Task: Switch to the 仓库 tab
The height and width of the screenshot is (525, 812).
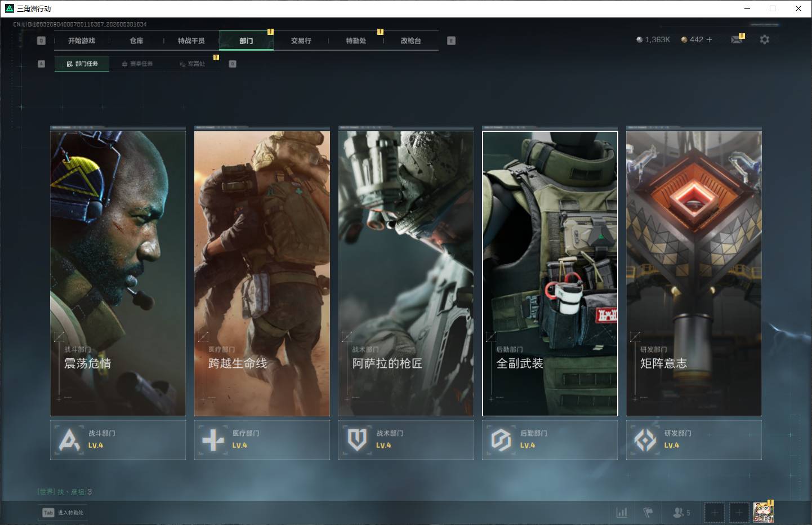Action: pos(136,41)
